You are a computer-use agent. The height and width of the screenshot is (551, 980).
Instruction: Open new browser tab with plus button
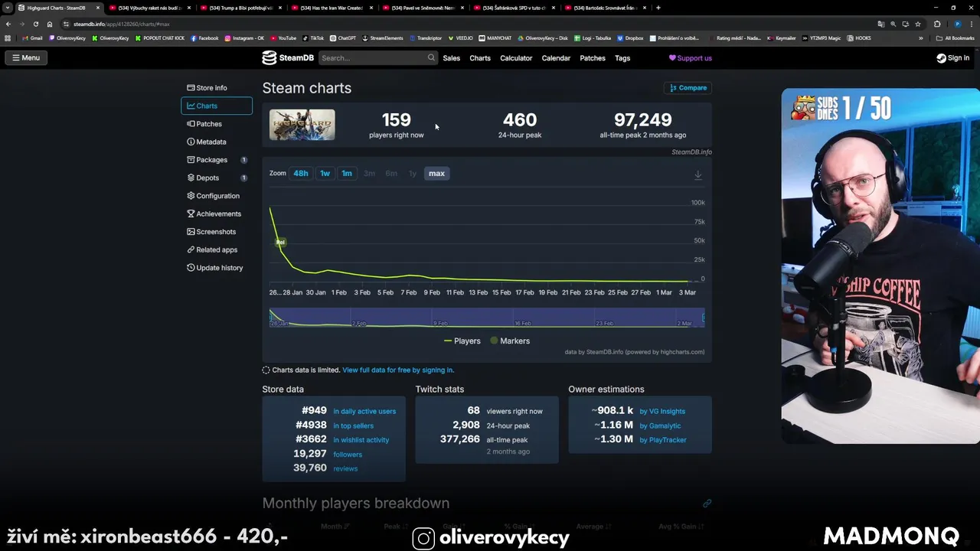(x=658, y=8)
